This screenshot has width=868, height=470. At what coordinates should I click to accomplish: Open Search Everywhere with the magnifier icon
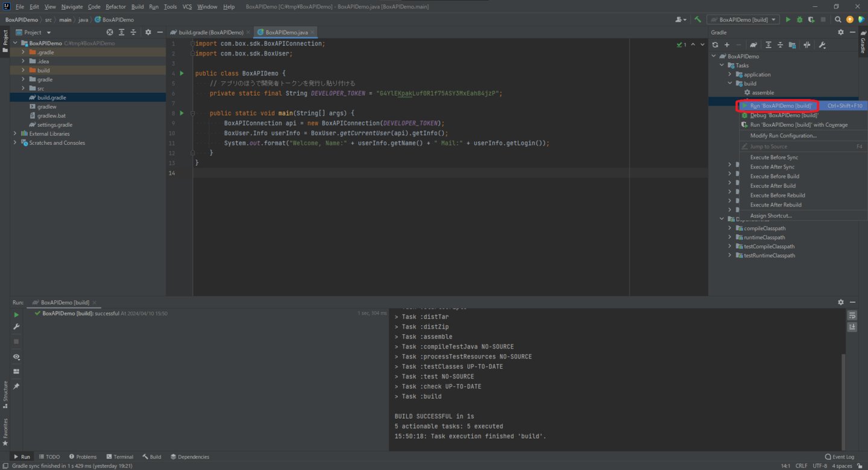click(x=837, y=19)
